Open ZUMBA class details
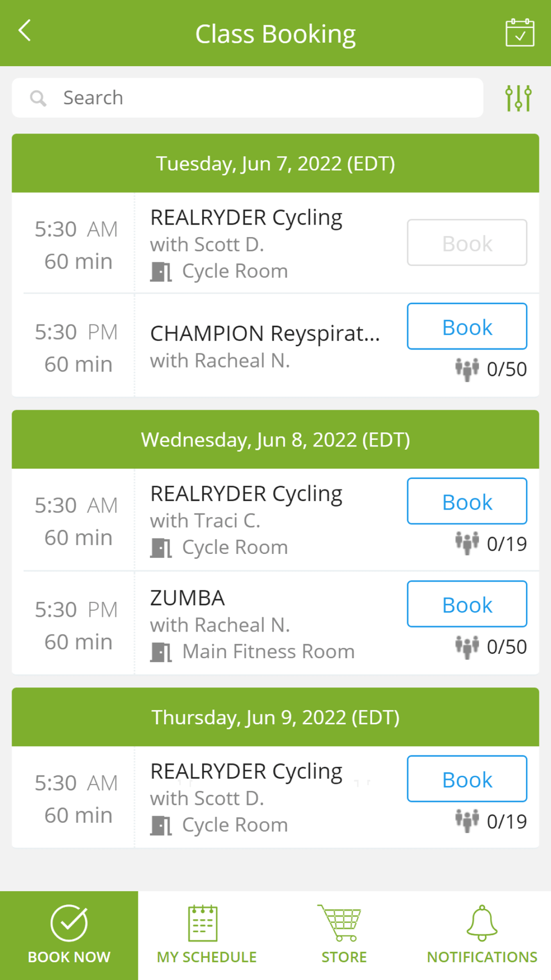Image resolution: width=551 pixels, height=980 pixels. click(x=188, y=598)
